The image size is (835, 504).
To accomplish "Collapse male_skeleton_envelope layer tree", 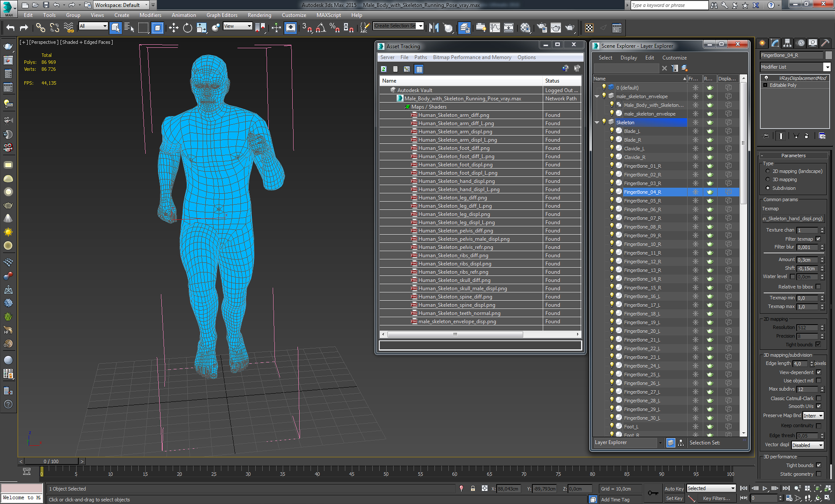I will (x=597, y=96).
